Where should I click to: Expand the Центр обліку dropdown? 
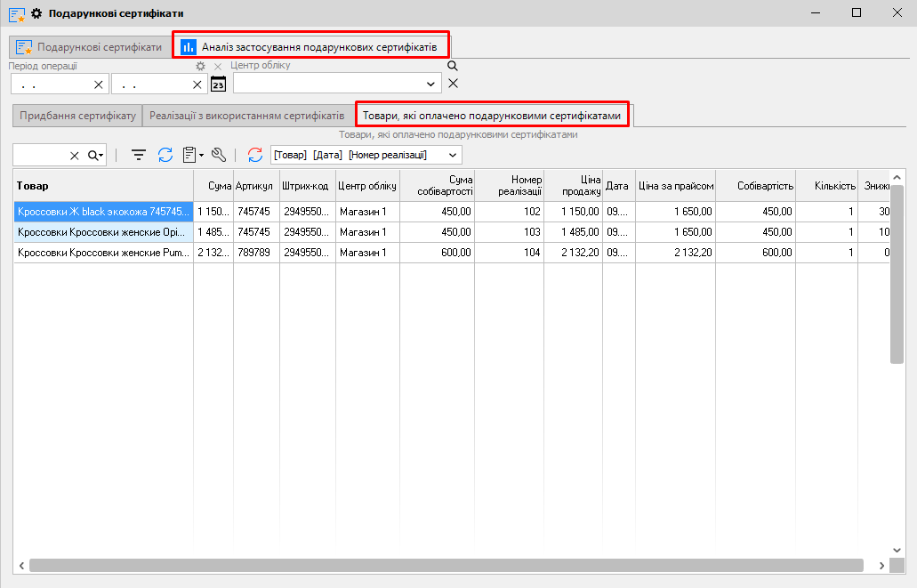[432, 84]
